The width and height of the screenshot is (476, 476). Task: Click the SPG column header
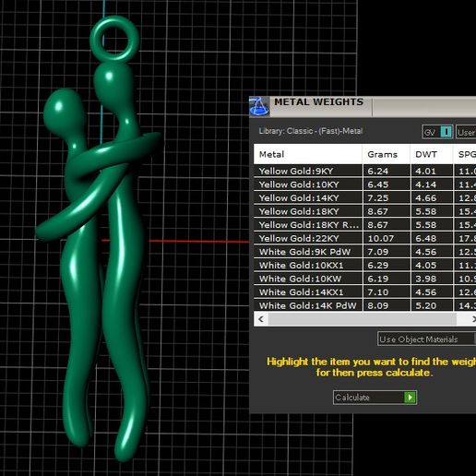click(x=465, y=154)
